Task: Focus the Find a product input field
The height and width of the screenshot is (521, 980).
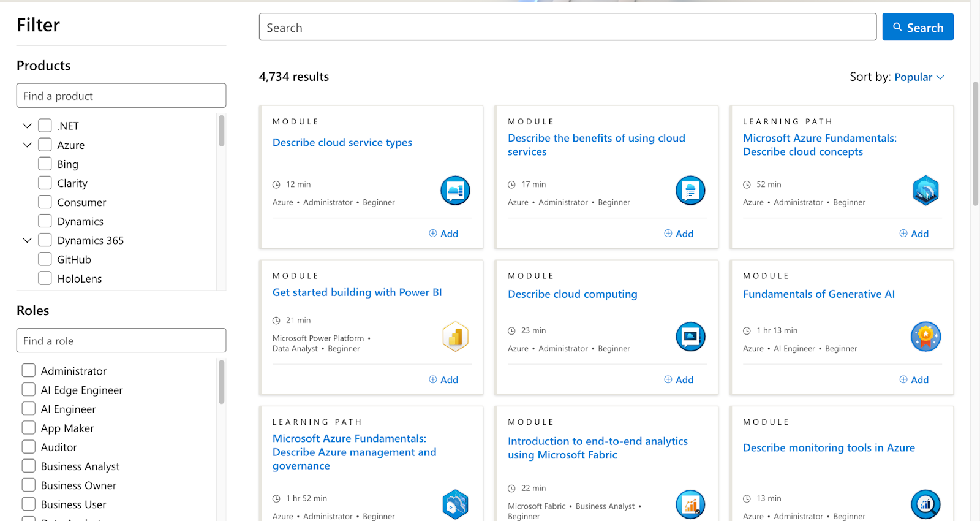Action: tap(121, 96)
